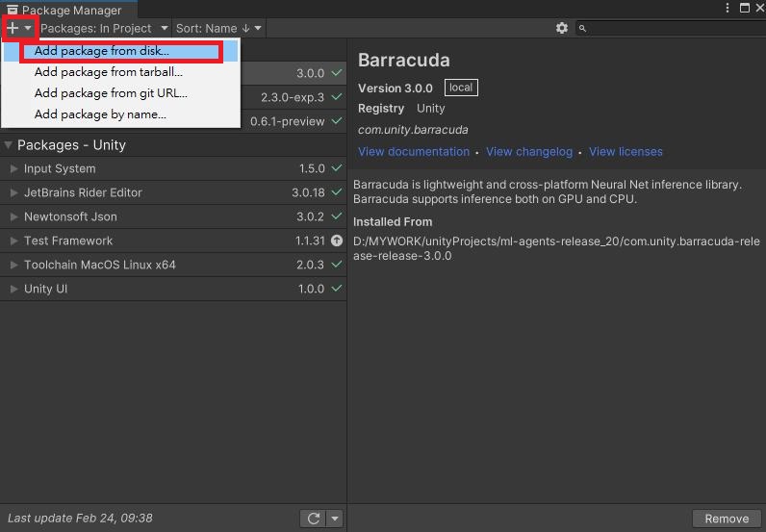Maximize the Package Manager window

745,8
